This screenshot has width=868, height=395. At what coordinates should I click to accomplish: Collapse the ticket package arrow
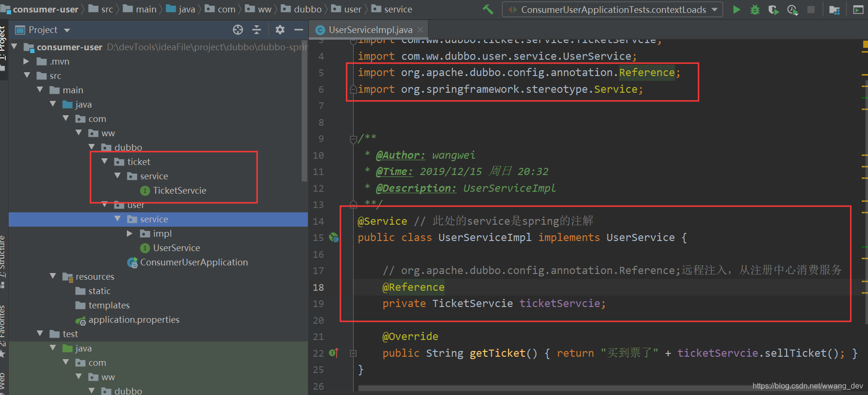[105, 162]
